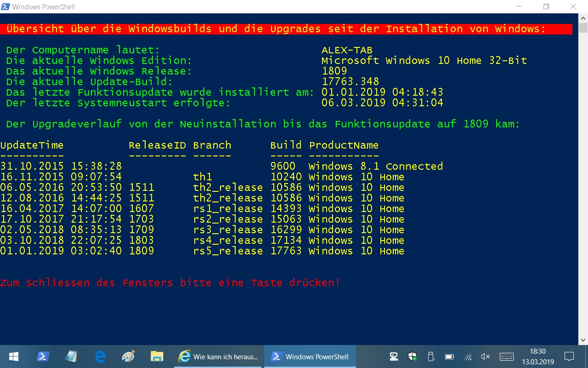588x368 pixels.
Task: Click the rs1_release branch entry
Action: (x=228, y=209)
